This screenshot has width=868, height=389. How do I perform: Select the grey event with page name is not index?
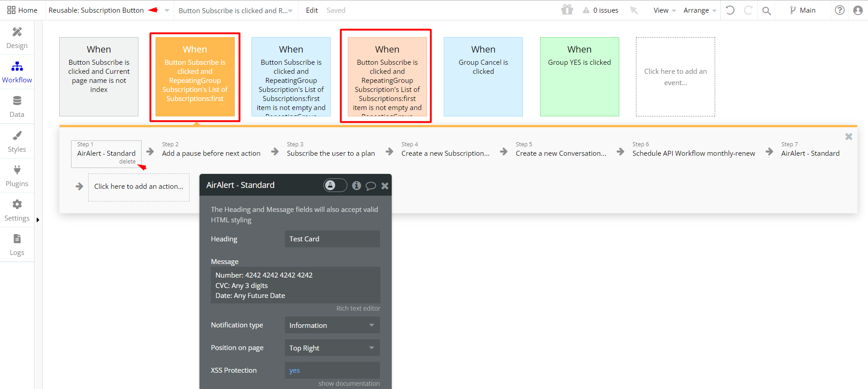click(99, 77)
